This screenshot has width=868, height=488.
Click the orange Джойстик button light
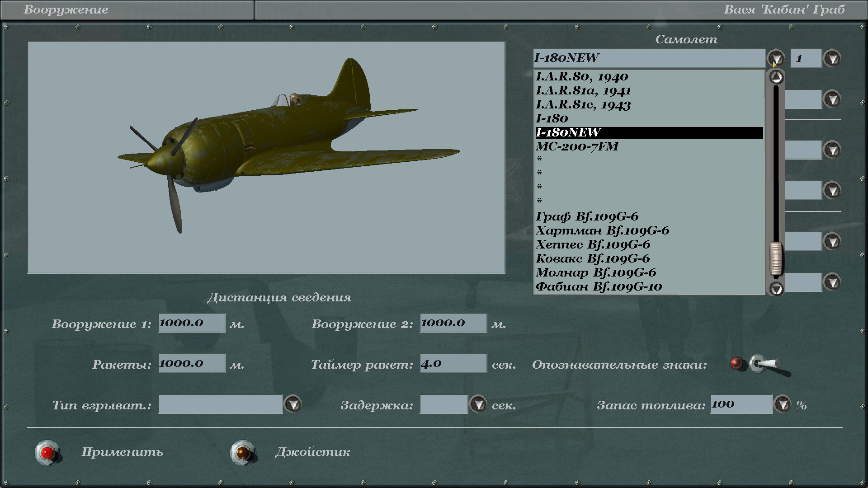[243, 452]
